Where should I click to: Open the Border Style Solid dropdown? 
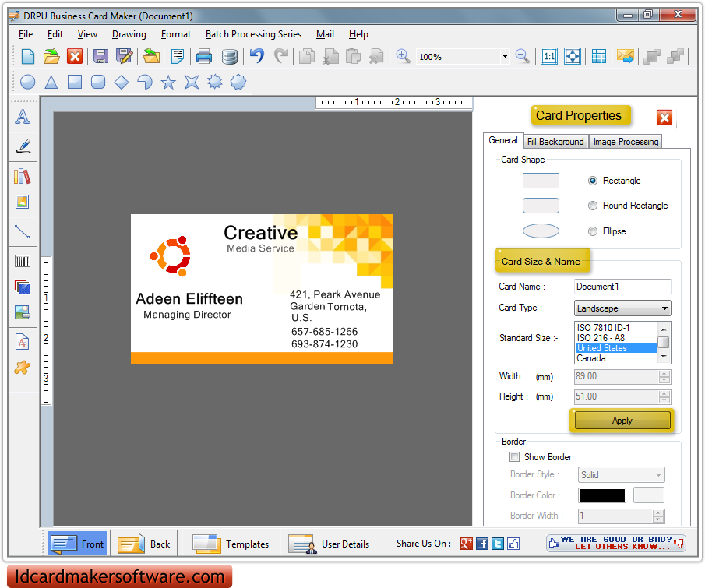tap(622, 475)
